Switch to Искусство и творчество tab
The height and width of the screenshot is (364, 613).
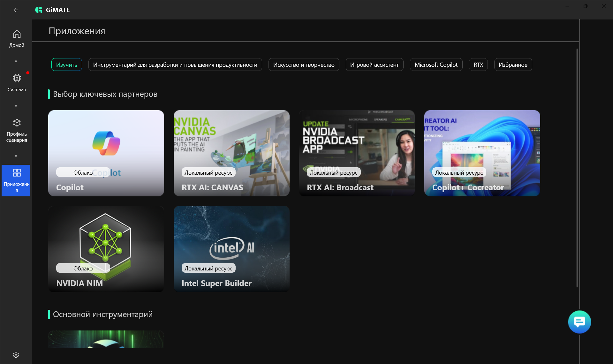pos(304,64)
